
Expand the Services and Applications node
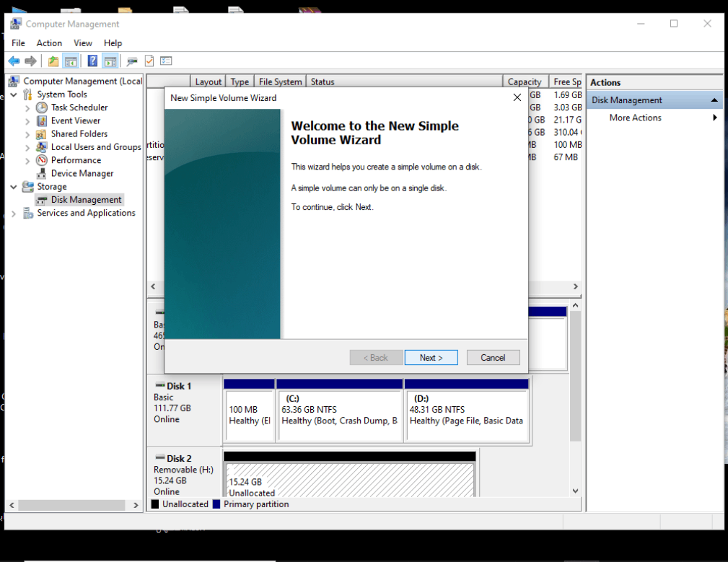point(14,214)
